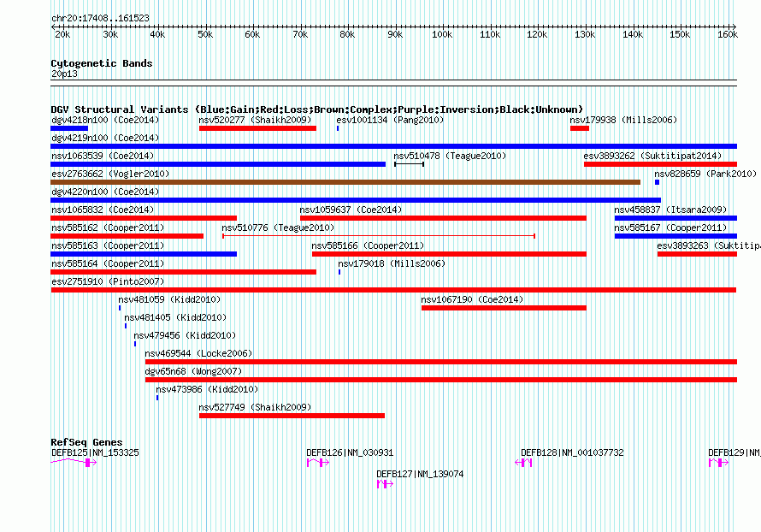Click the nsv585166 red loss bar
This screenshot has height=532, width=761.
[450, 254]
